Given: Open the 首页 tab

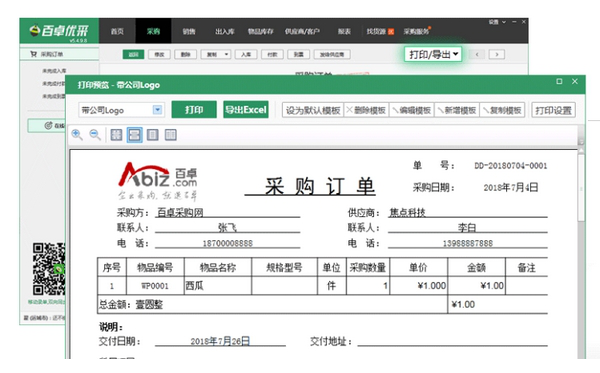Looking at the screenshot, I should coord(117,31).
